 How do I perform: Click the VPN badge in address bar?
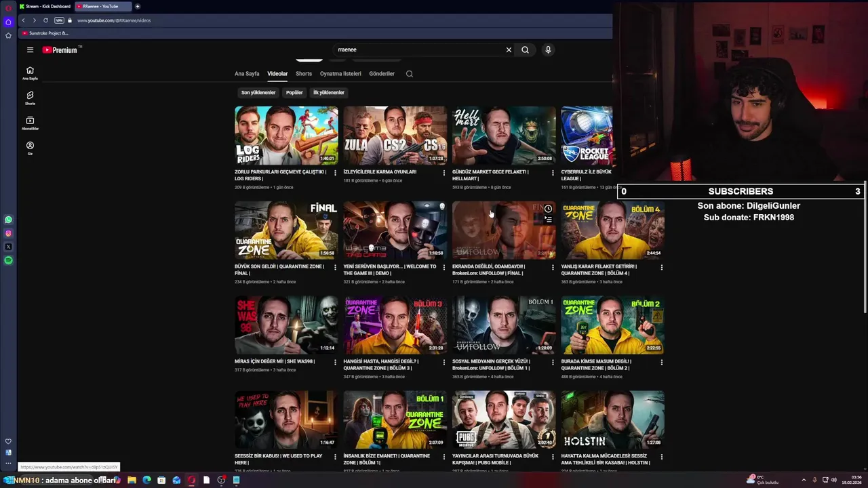[59, 20]
